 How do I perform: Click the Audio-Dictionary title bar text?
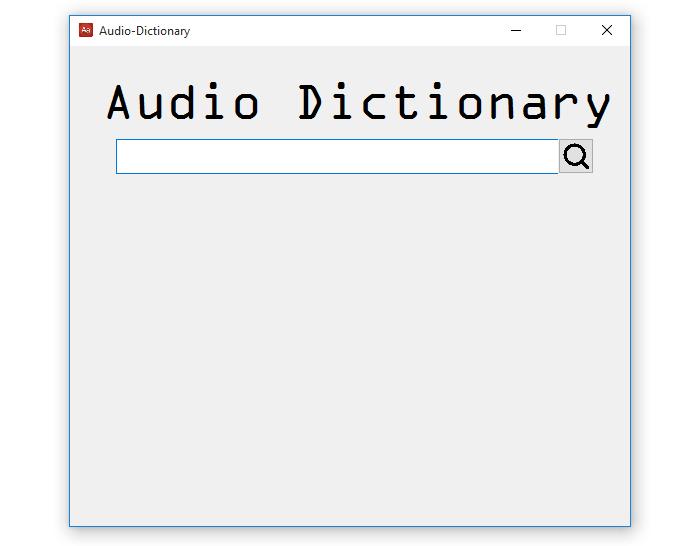(144, 31)
